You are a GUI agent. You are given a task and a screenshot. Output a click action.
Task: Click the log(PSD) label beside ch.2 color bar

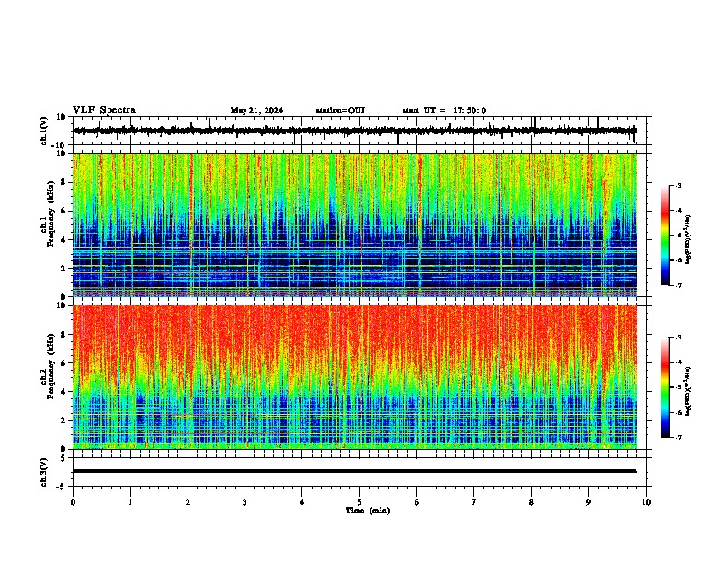coord(688,391)
